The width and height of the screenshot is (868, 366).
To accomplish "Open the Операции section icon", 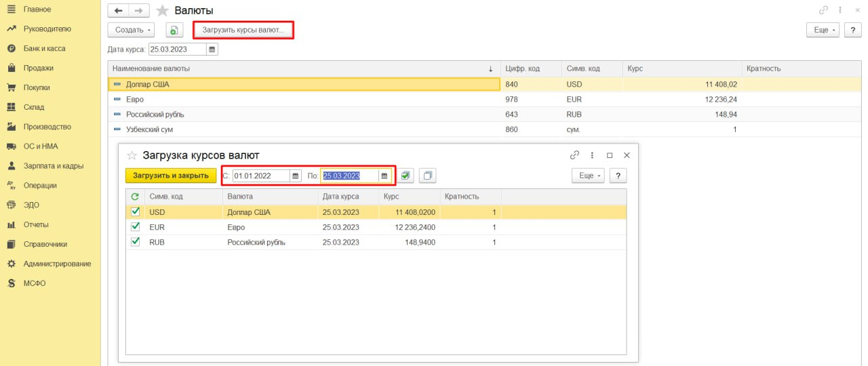I will [x=11, y=185].
